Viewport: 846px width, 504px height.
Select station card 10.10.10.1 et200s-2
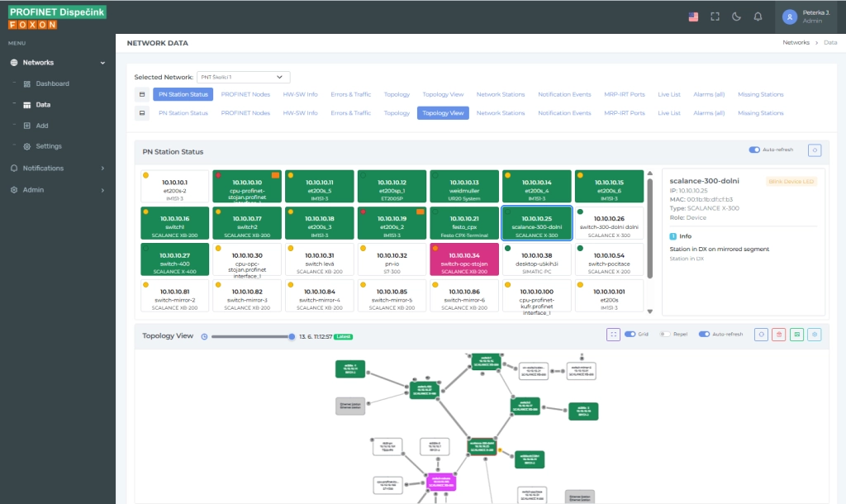click(175, 186)
